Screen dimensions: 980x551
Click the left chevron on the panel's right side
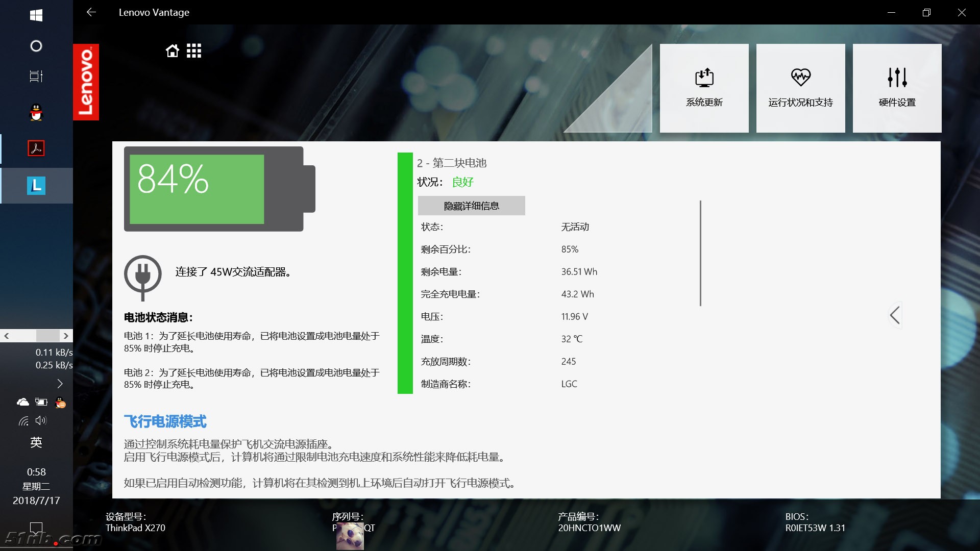(895, 315)
